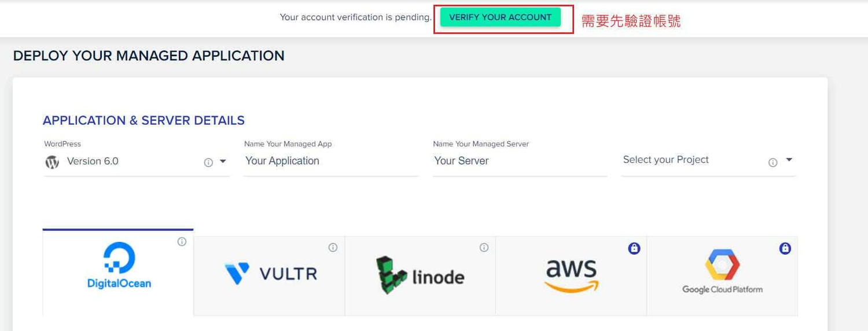Click the Application & Server Details heading

point(144,120)
